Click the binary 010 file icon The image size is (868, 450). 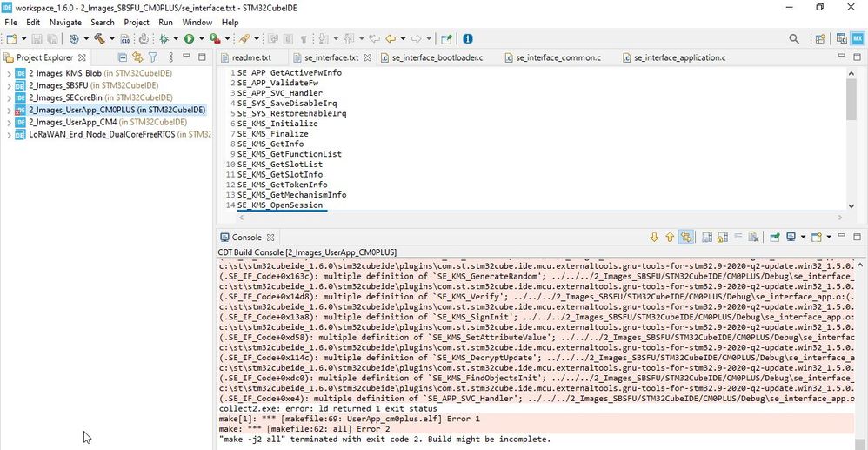[125, 39]
